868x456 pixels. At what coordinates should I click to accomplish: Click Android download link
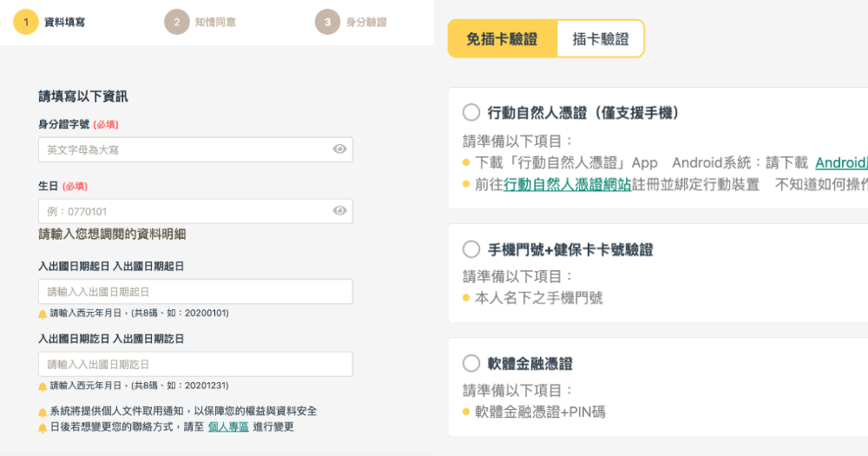(840, 162)
